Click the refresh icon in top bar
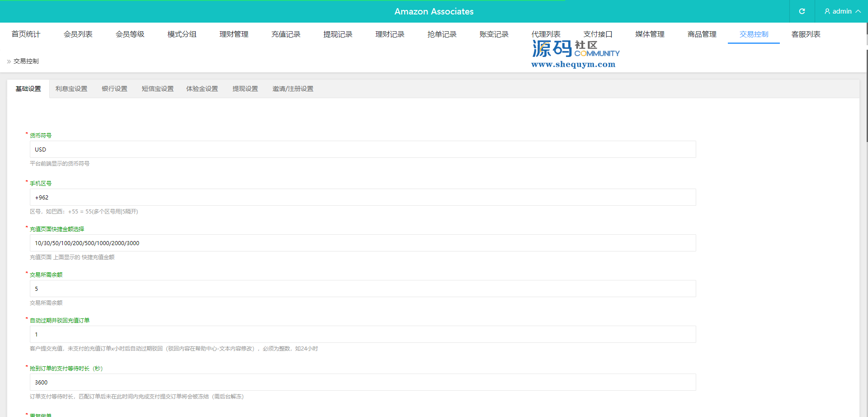The width and height of the screenshot is (868, 417). click(802, 11)
